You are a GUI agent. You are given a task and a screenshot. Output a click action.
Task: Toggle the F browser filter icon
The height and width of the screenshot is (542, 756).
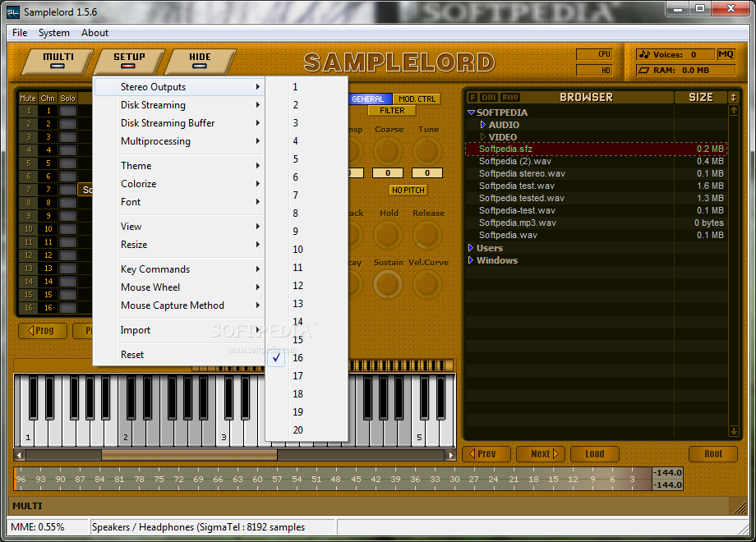pos(473,98)
